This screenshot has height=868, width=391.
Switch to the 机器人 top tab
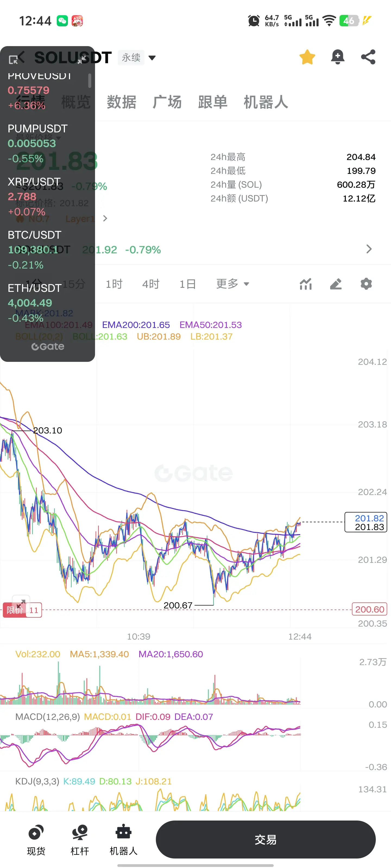(x=266, y=102)
